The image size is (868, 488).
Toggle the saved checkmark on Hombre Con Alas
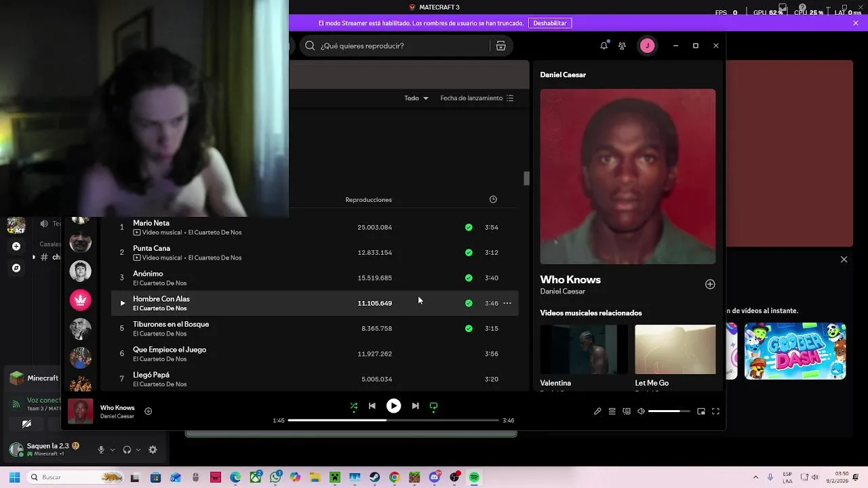pyautogui.click(x=469, y=303)
